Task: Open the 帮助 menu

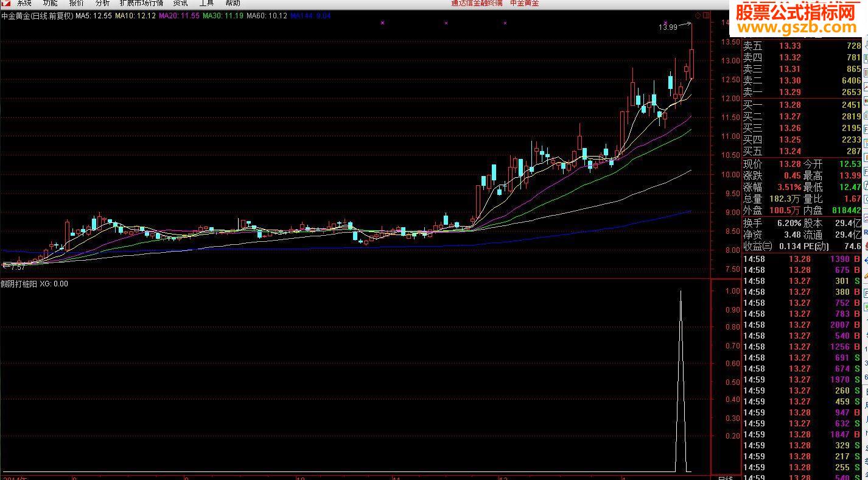Action: point(233,3)
